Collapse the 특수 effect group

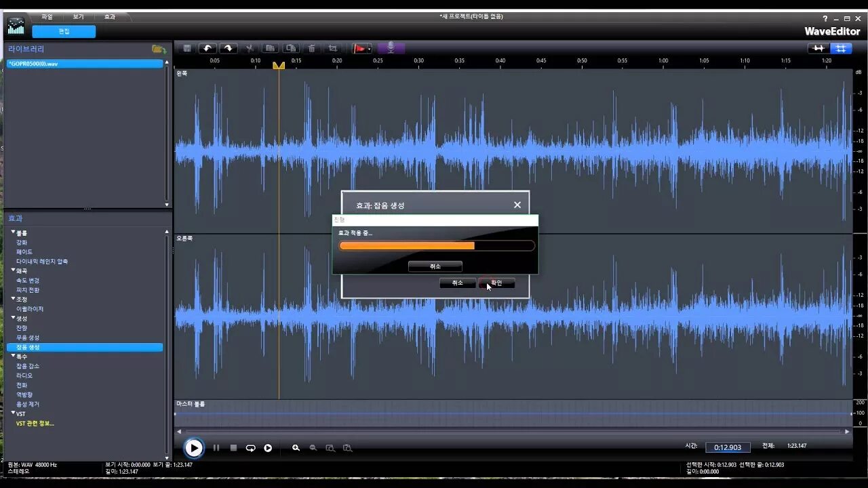tap(13, 356)
